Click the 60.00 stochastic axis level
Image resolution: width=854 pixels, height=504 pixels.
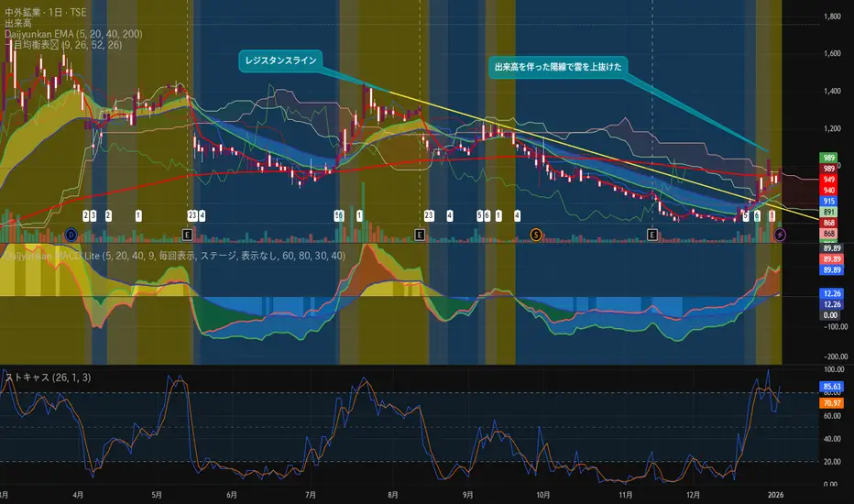pyautogui.click(x=832, y=416)
